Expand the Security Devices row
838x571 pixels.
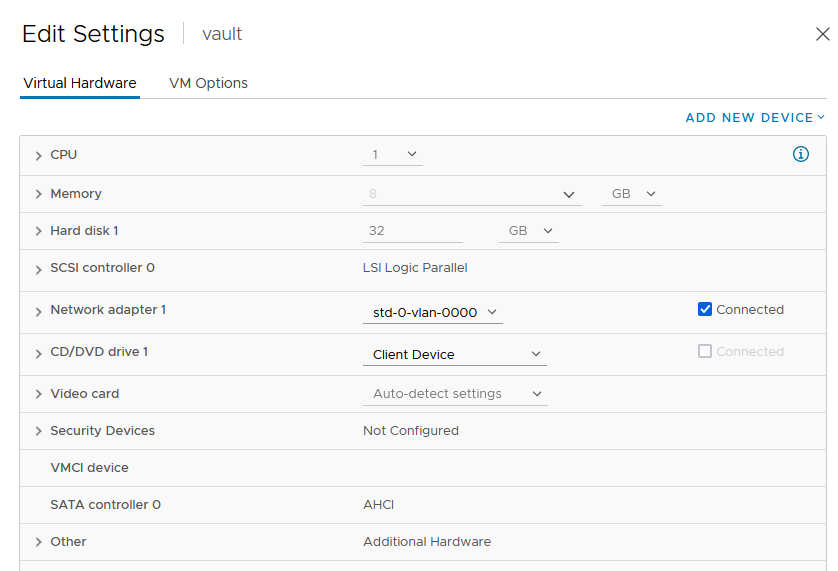[38, 431]
